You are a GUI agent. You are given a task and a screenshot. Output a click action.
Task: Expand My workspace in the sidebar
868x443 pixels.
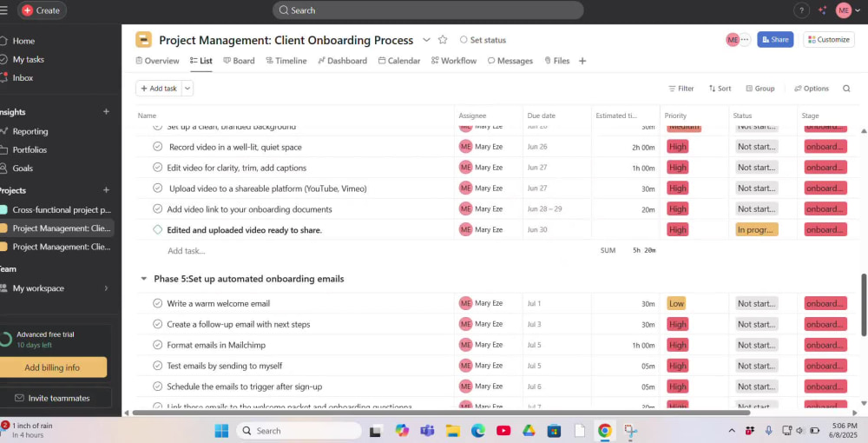[x=106, y=288]
